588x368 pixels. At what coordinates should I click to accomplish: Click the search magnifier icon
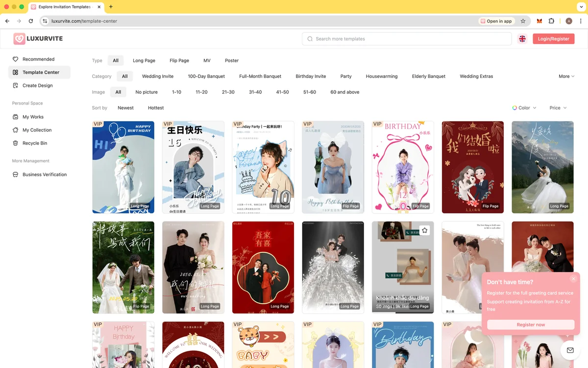[x=310, y=39]
